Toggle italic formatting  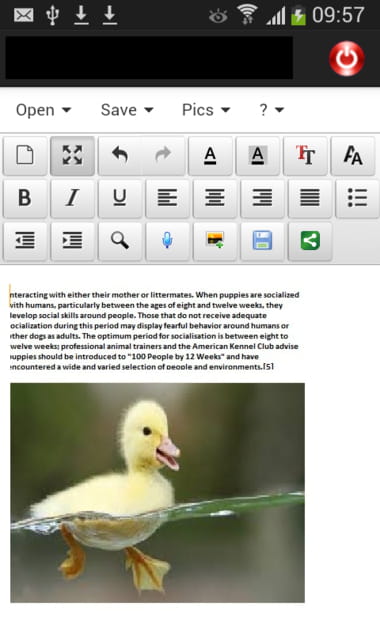73,198
